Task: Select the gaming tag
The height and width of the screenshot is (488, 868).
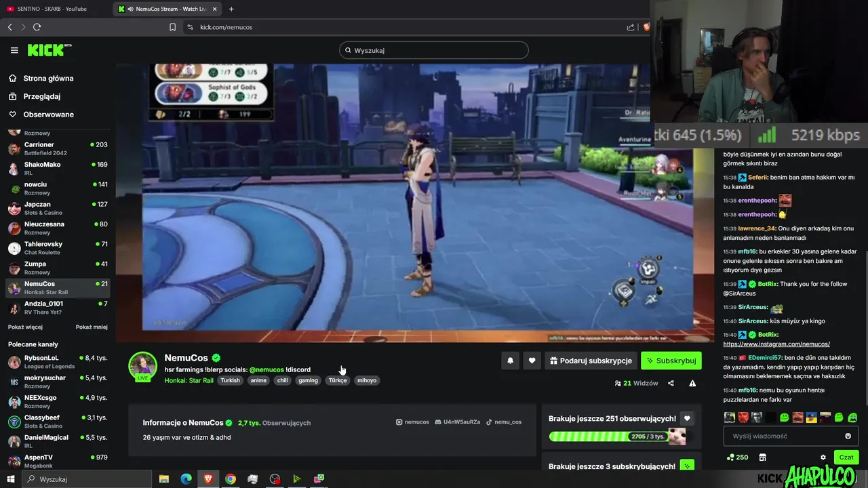Action: 308,380
